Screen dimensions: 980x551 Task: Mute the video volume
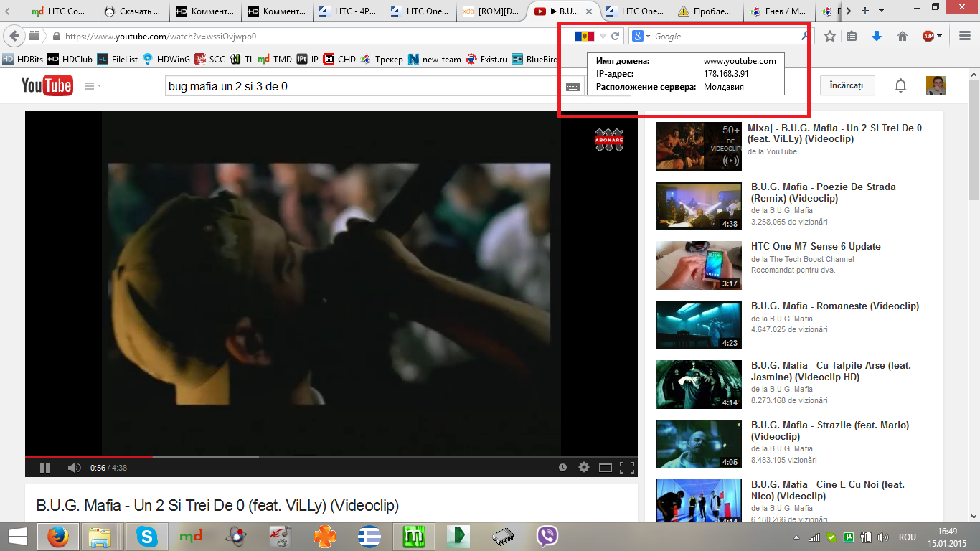tap(74, 468)
